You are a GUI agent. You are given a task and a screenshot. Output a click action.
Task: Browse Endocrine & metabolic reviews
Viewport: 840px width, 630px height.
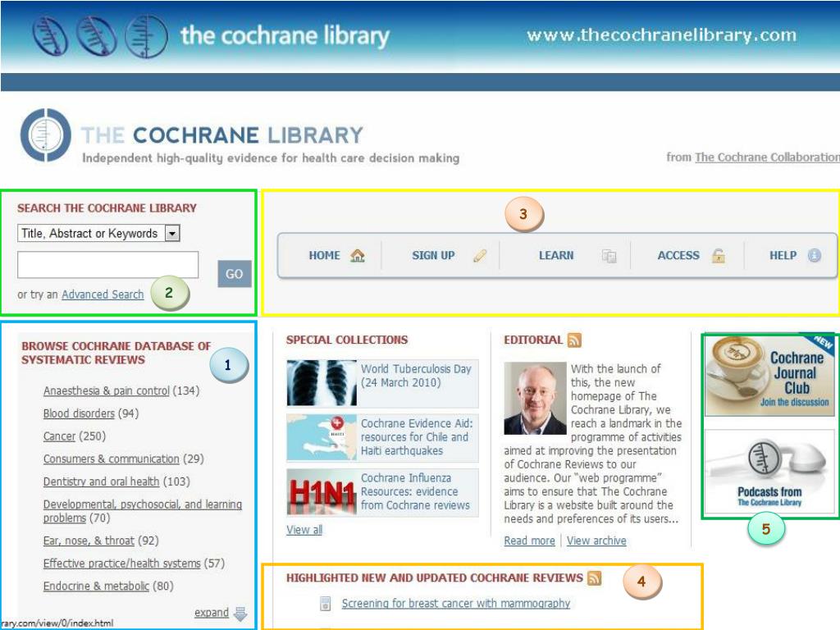(96, 586)
